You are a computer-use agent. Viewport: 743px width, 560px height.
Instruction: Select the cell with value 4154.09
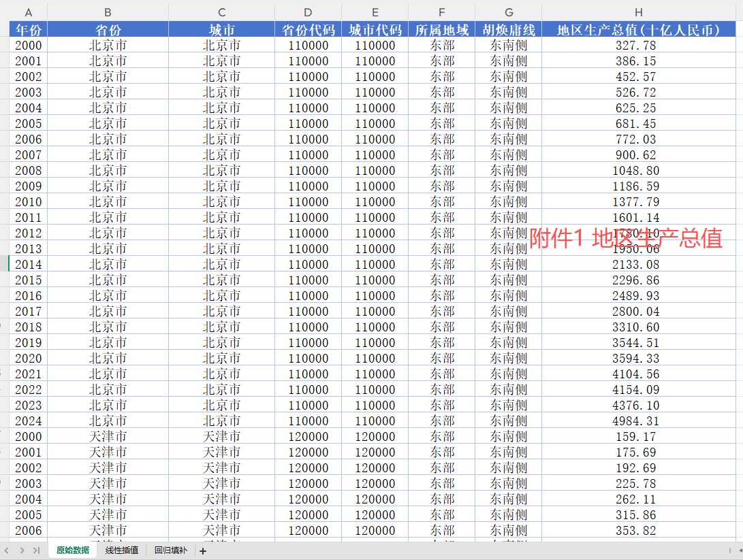tap(639, 389)
